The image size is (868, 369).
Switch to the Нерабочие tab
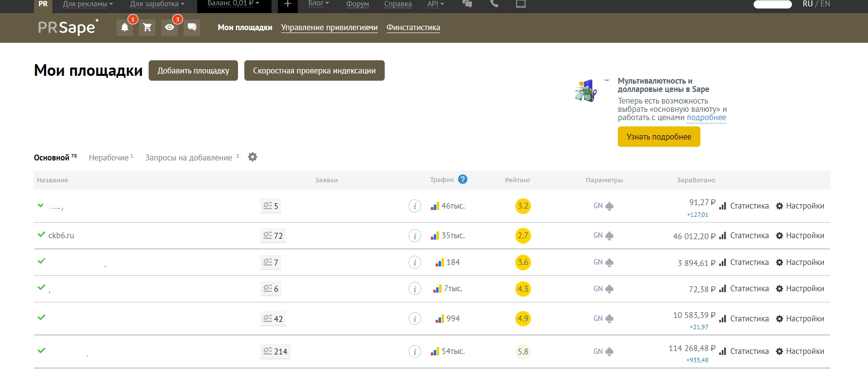click(111, 158)
